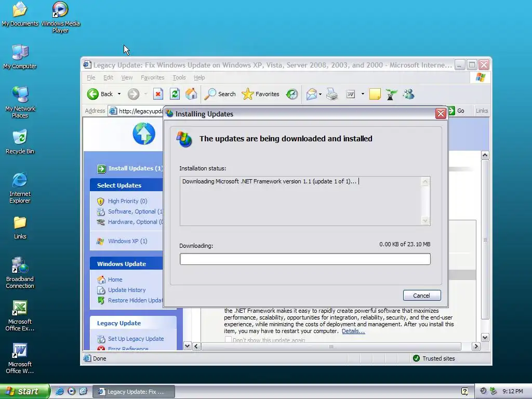532x399 pixels.
Task: Select the Links folder on desktop
Action: (20, 228)
